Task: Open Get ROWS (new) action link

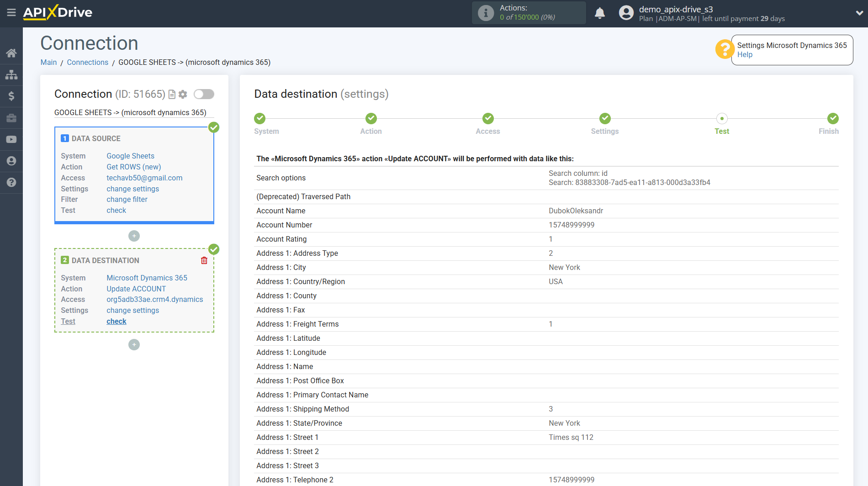Action: [x=134, y=167]
